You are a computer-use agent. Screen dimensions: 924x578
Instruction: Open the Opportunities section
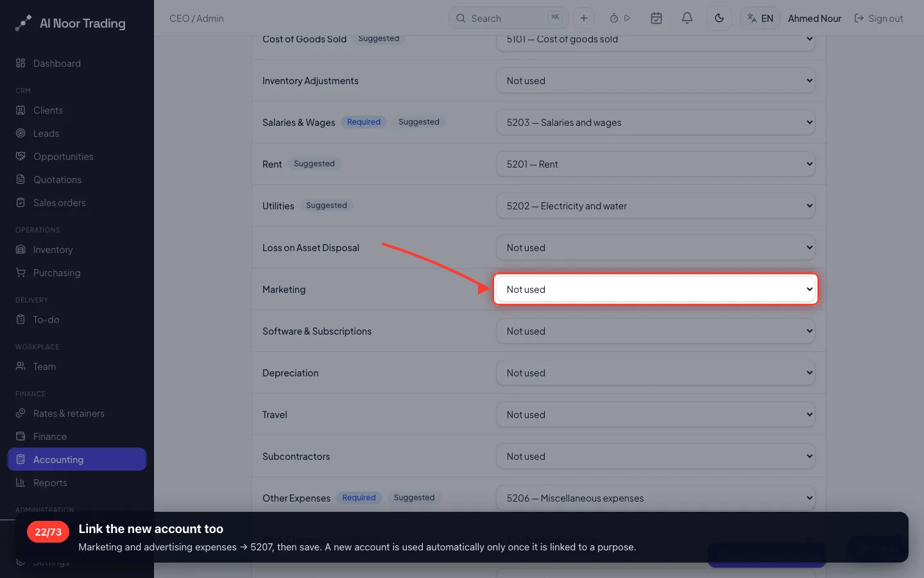77,156
